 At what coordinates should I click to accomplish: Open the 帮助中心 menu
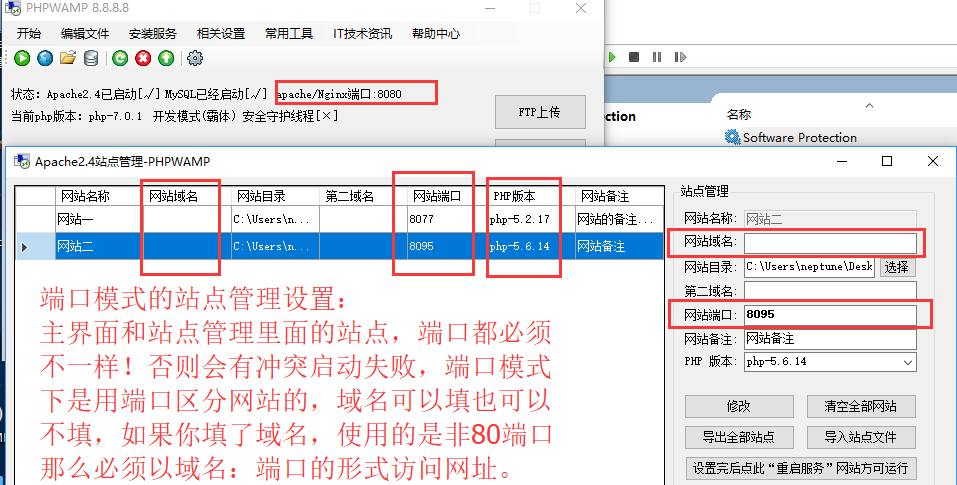436,34
